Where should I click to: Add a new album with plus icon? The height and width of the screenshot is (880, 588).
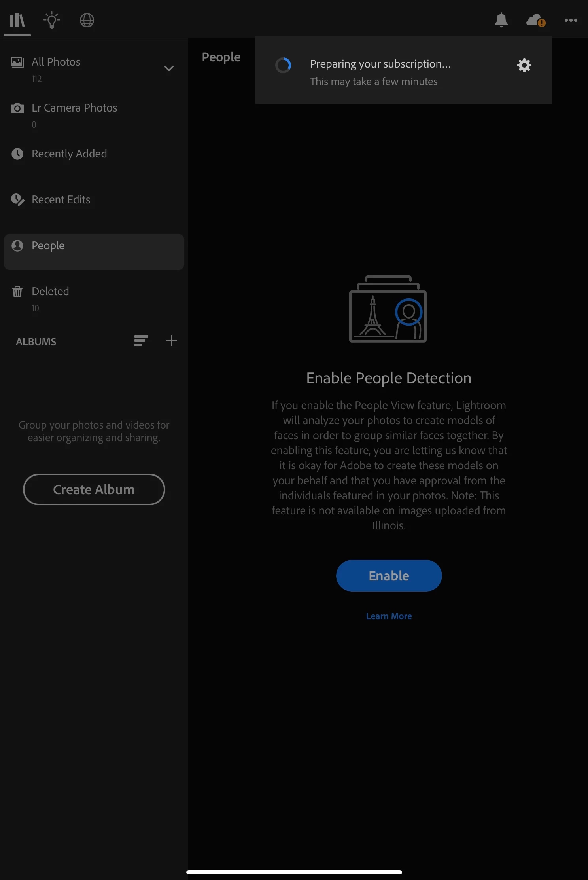click(171, 341)
